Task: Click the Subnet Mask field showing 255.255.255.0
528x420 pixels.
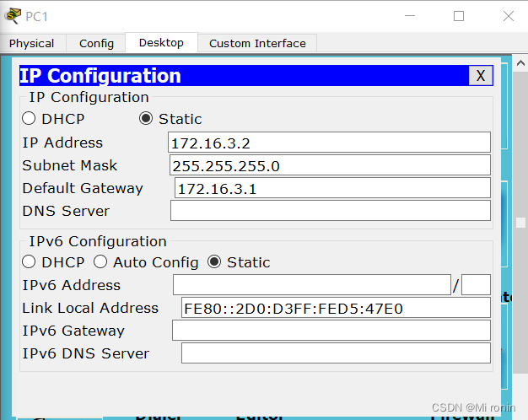Action: (x=330, y=165)
